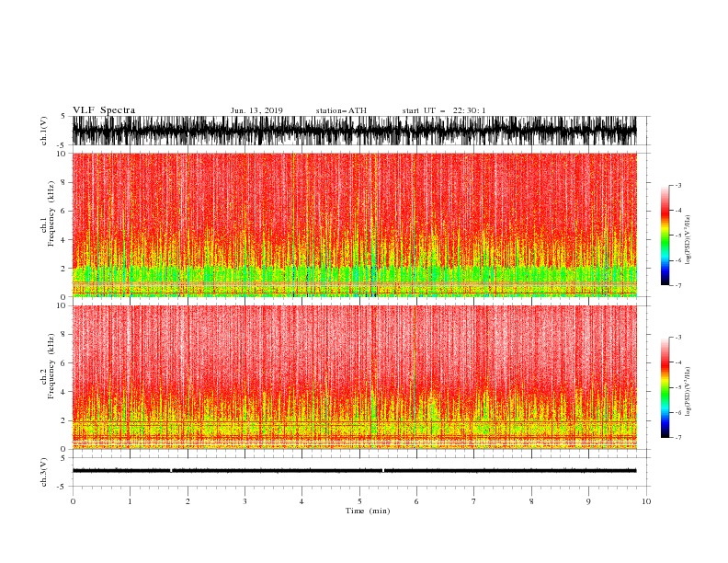Image resolution: width=728 pixels, height=563 pixels.
Task: Select the date "Jun. 13, 2019"
Action: [x=256, y=110]
